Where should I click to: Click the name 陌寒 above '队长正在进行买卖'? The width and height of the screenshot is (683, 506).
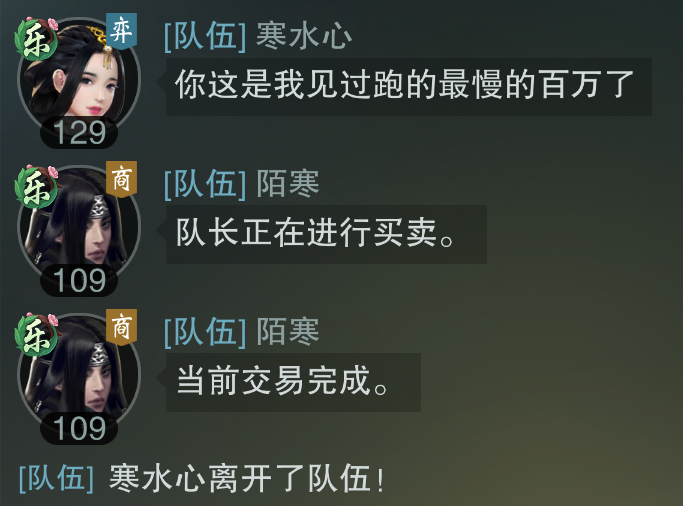pos(287,184)
